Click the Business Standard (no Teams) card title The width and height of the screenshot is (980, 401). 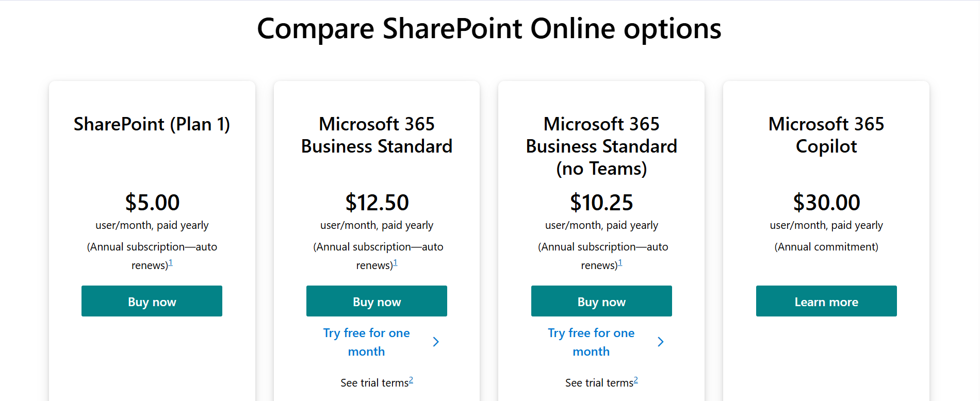[x=601, y=146]
